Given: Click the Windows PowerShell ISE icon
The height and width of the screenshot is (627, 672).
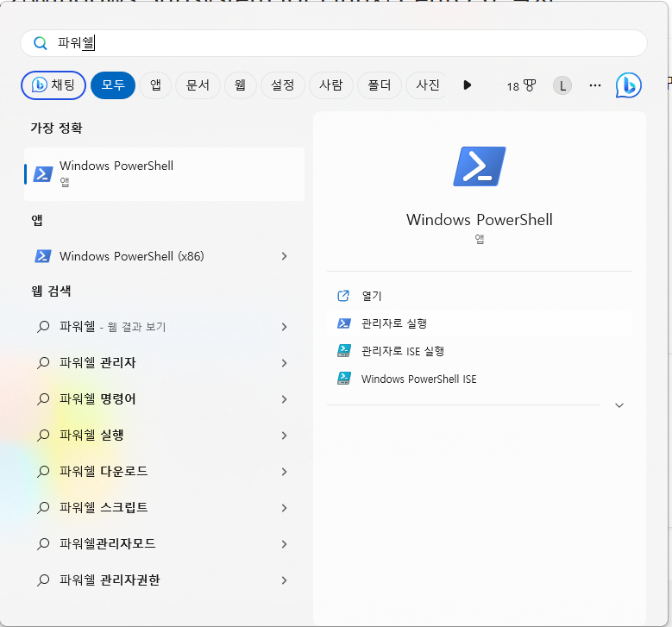Looking at the screenshot, I should click(x=343, y=379).
